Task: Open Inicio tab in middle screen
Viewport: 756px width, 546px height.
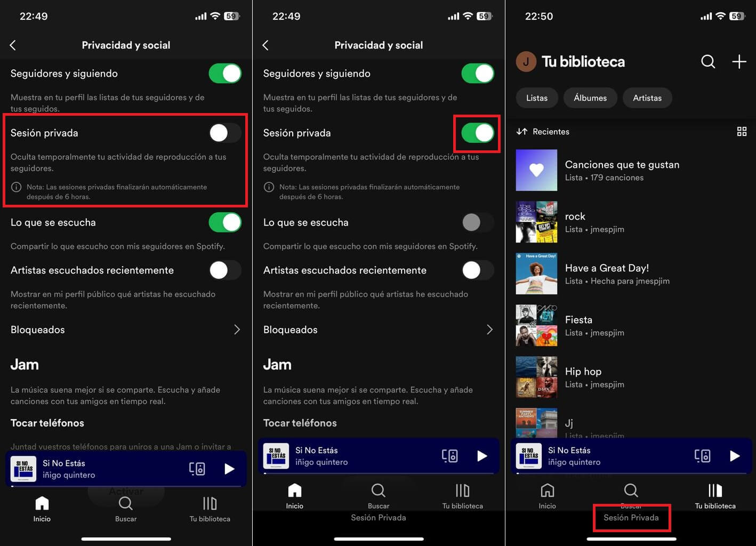Action: coord(294,496)
